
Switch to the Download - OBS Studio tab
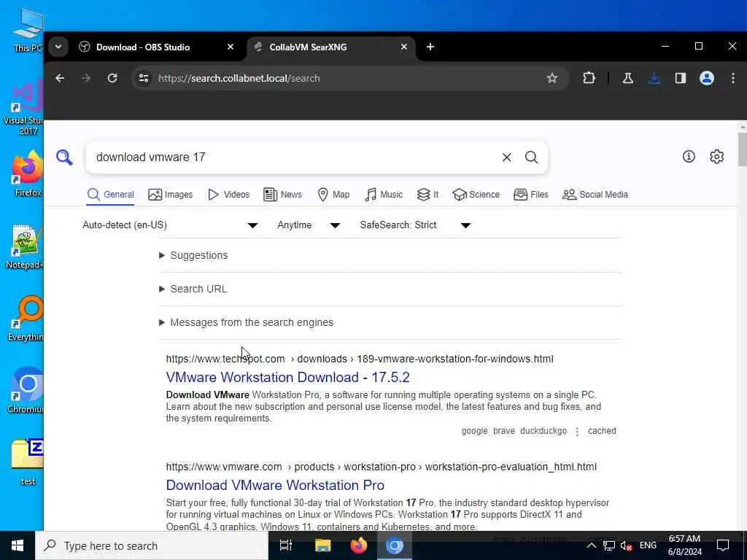click(x=143, y=47)
